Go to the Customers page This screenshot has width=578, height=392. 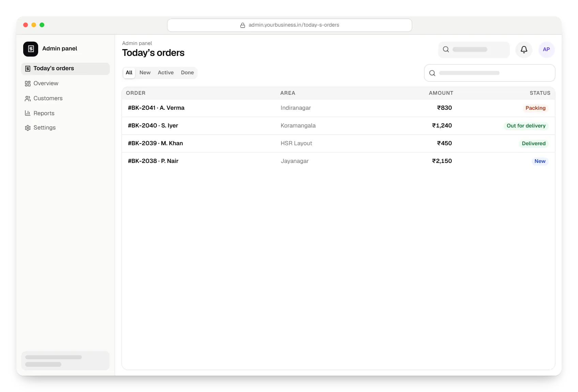[65, 99]
